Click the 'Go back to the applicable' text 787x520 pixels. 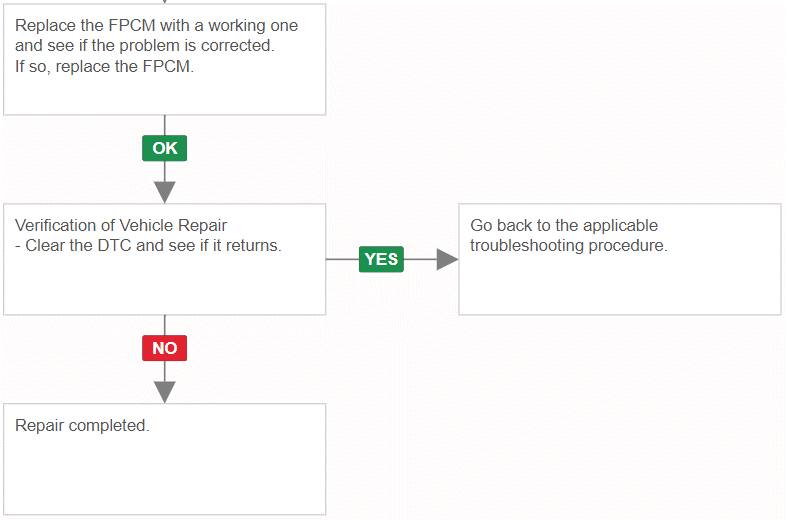click(x=564, y=225)
